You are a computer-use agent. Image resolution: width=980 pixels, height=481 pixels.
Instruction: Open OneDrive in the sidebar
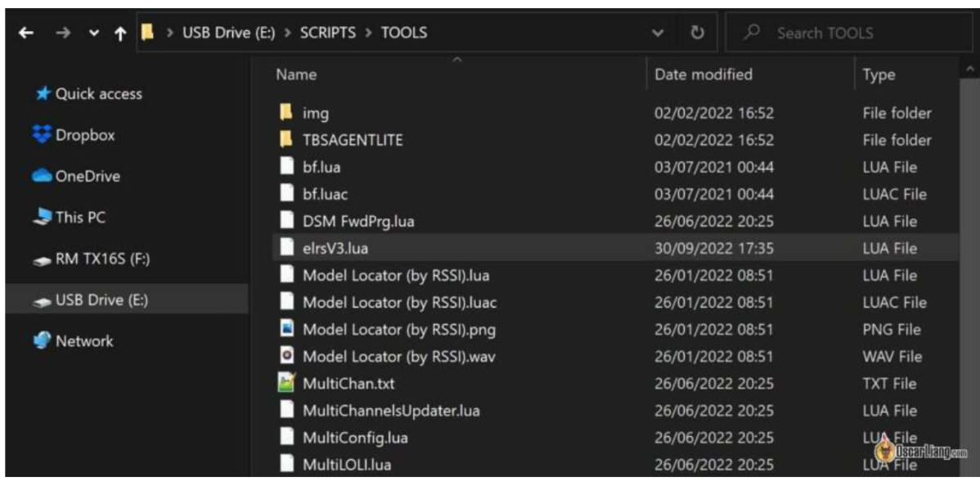click(x=88, y=176)
